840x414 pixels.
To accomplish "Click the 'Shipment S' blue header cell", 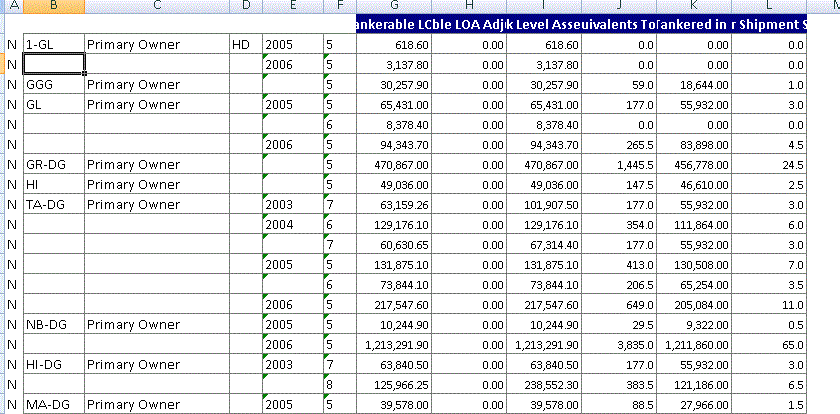I will click(769, 24).
